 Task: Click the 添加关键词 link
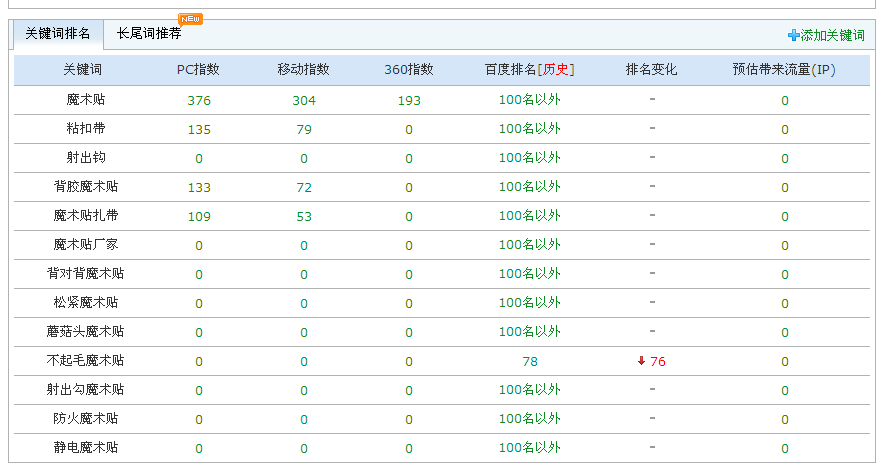(x=832, y=35)
